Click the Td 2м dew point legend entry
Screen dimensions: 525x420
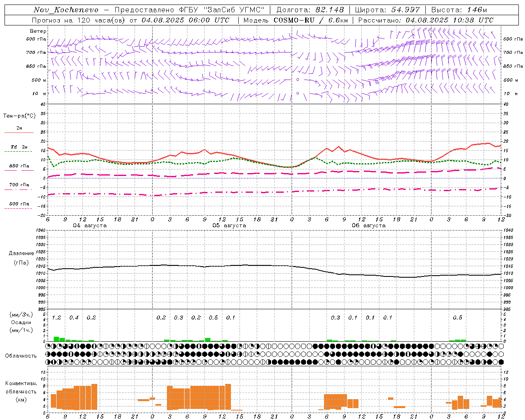point(19,147)
